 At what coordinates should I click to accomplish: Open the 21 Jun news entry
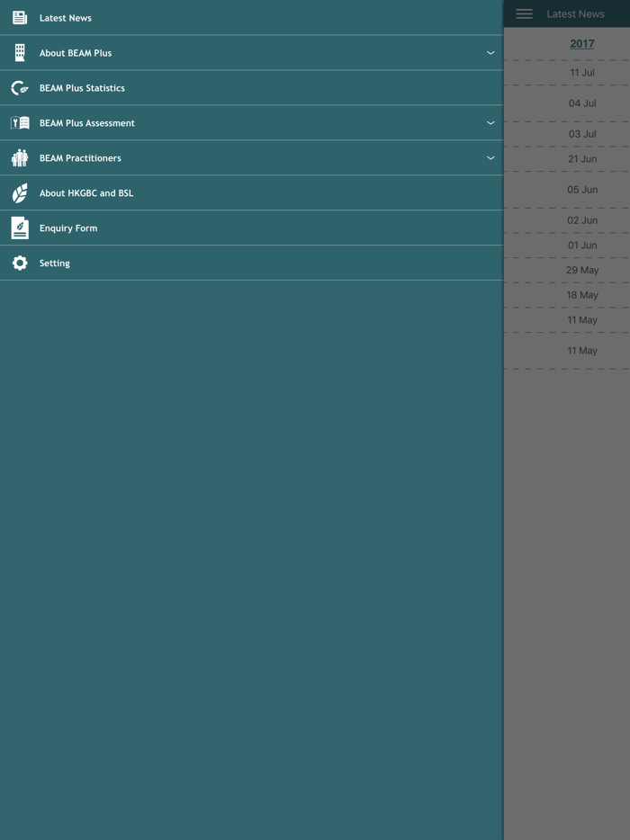tap(567, 159)
